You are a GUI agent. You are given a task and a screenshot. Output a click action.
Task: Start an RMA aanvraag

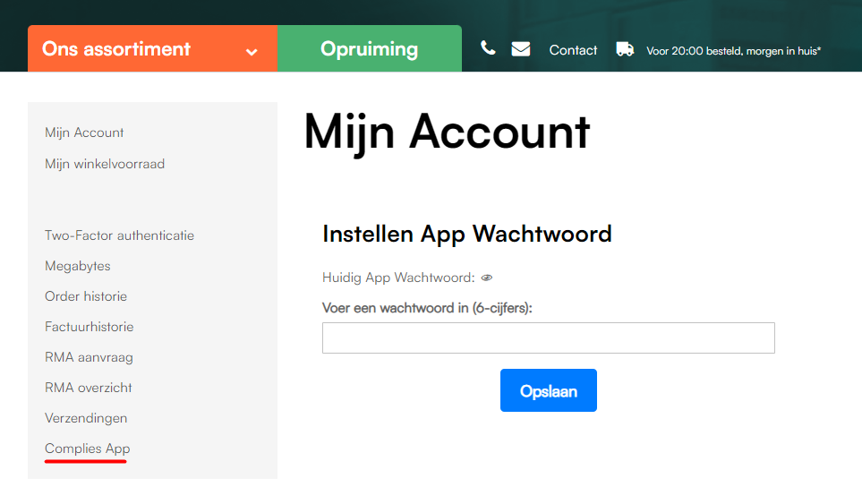(x=89, y=357)
